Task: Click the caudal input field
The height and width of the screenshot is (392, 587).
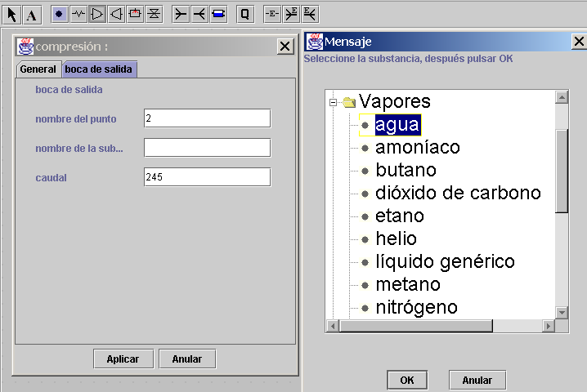Action: click(x=207, y=177)
